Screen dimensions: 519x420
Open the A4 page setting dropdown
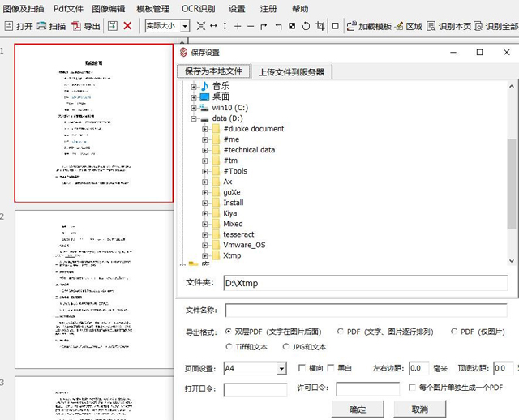[x=281, y=368]
